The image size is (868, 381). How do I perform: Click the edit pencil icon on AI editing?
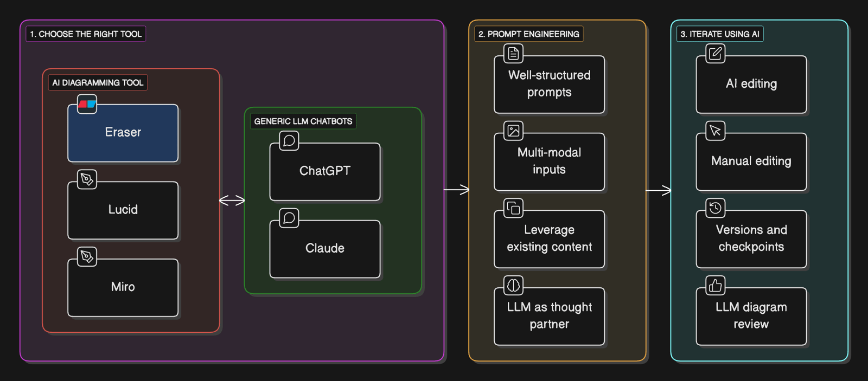pos(716,54)
